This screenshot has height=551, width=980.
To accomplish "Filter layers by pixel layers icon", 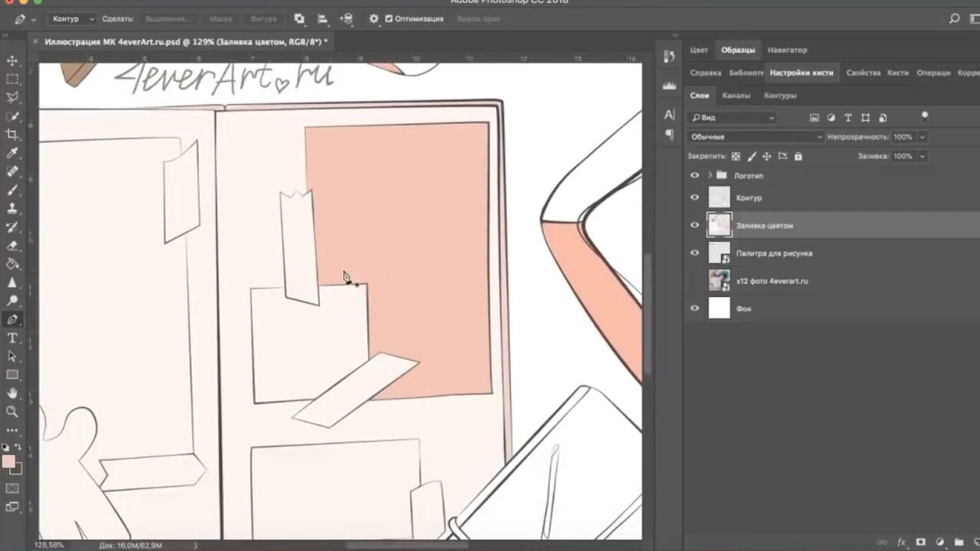I will pos(814,118).
